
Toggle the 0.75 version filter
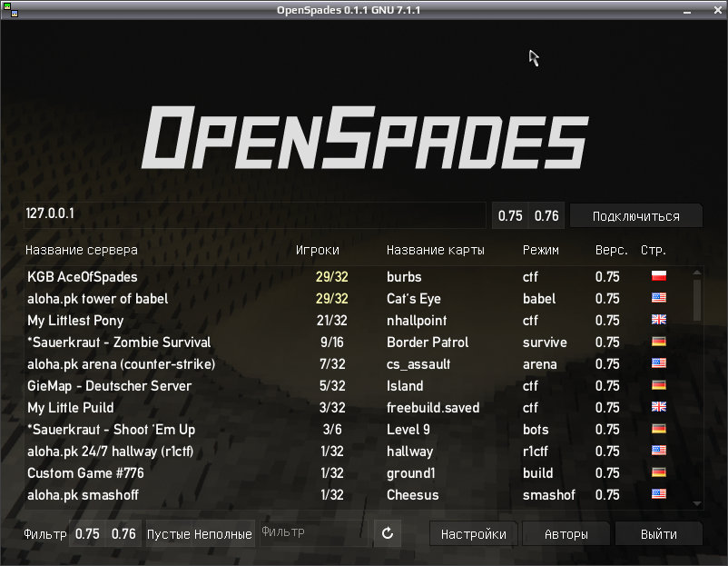(87, 533)
